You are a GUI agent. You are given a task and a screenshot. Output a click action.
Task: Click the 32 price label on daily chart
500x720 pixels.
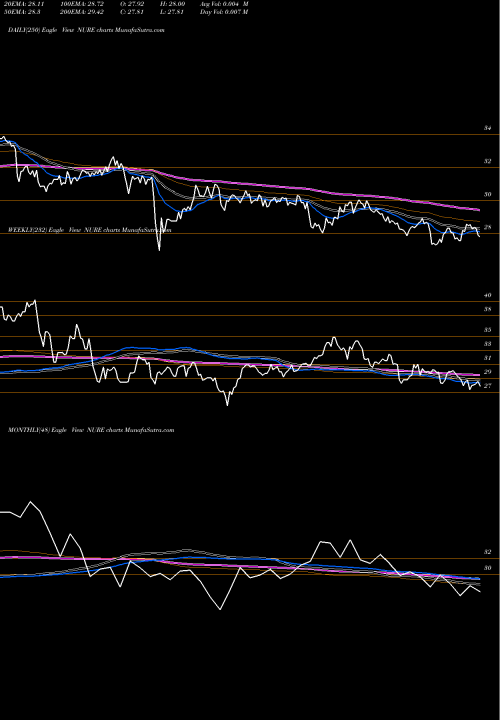coord(488,161)
